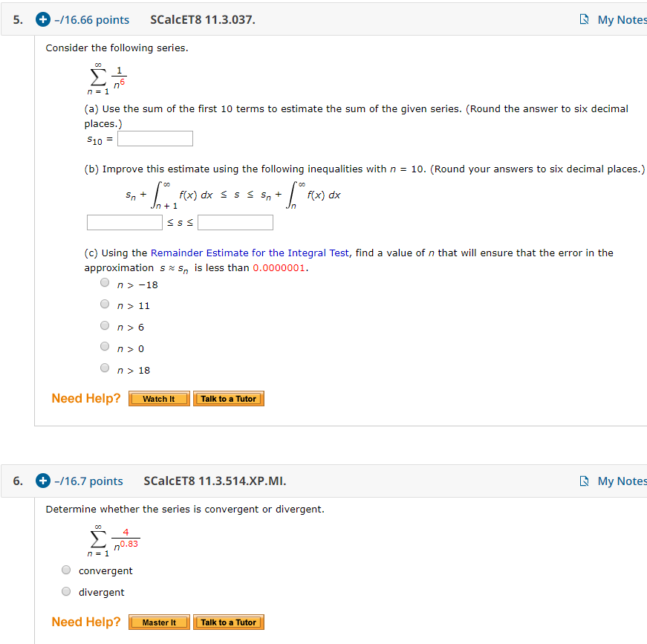This screenshot has height=644, width=647.
Task: Select the radio option n > 11
Action: point(105,304)
